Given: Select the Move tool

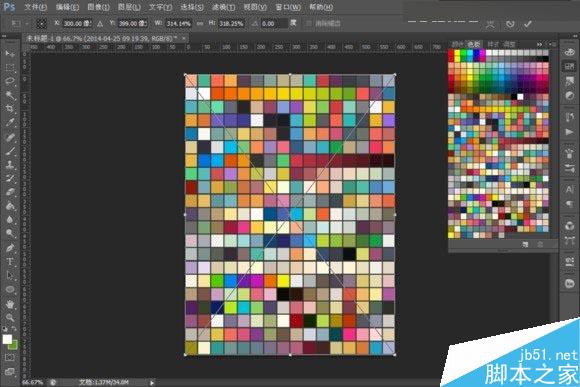Looking at the screenshot, I should [10, 54].
